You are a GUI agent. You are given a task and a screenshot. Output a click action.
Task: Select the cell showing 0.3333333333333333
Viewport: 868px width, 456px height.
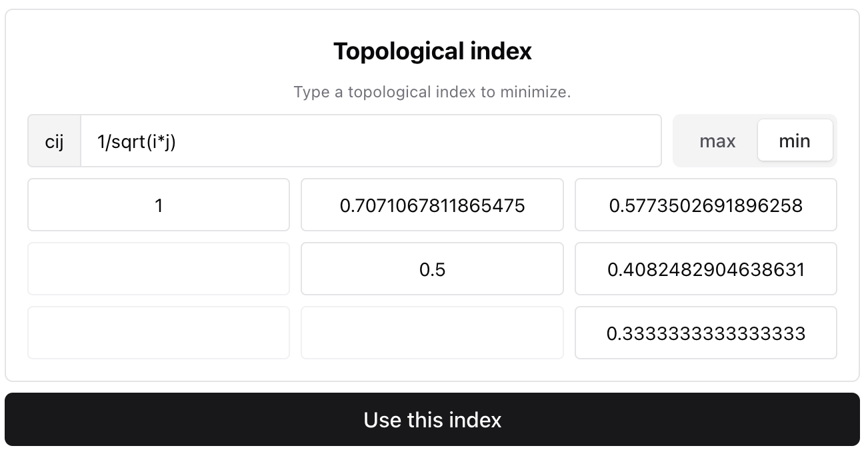pyautogui.click(x=705, y=333)
